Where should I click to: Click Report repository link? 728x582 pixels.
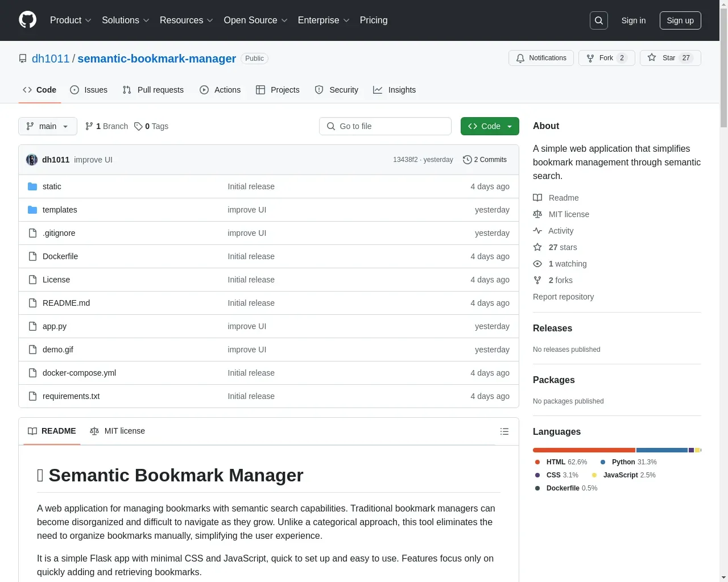coord(563,297)
